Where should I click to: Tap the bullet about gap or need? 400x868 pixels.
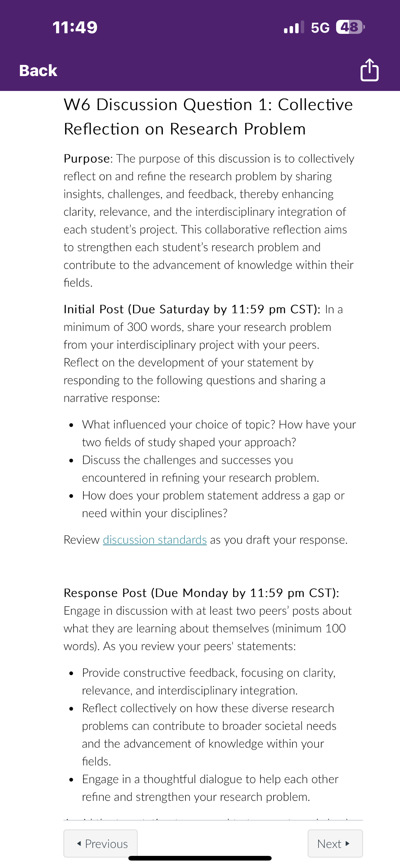tap(213, 504)
